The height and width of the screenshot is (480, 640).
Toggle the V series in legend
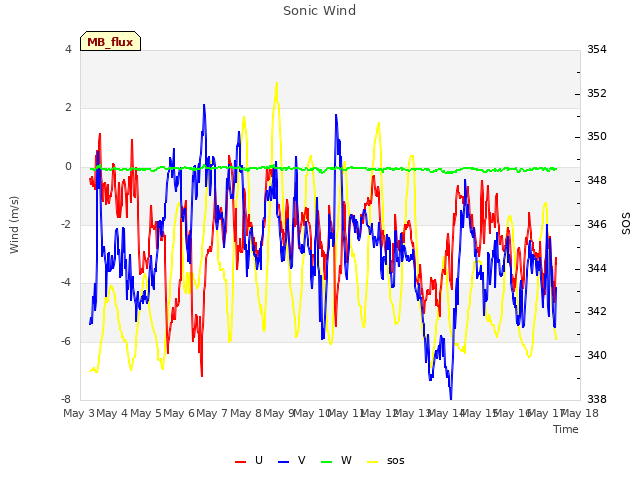pos(291,461)
